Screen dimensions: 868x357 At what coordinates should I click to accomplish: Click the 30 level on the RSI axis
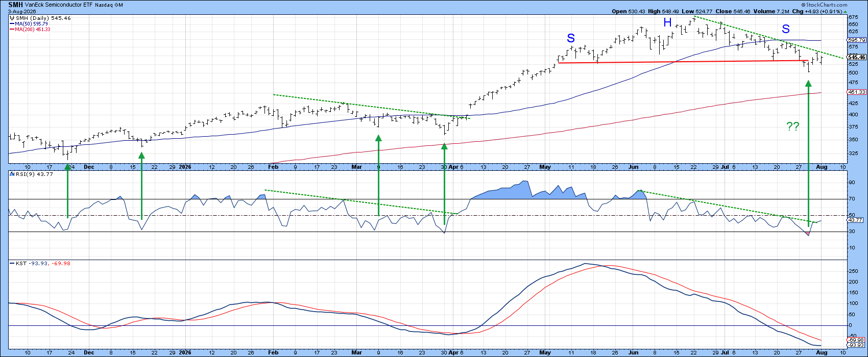point(851,232)
